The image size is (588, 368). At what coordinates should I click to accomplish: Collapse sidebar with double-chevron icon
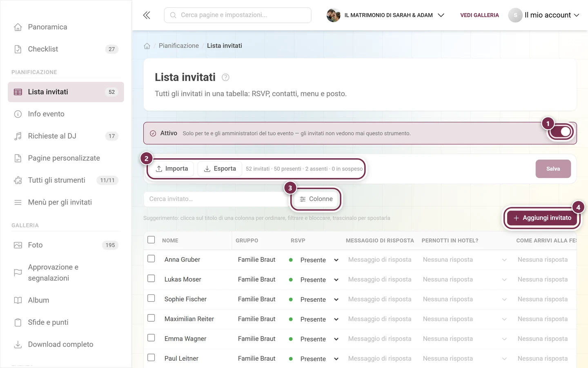pyautogui.click(x=147, y=15)
